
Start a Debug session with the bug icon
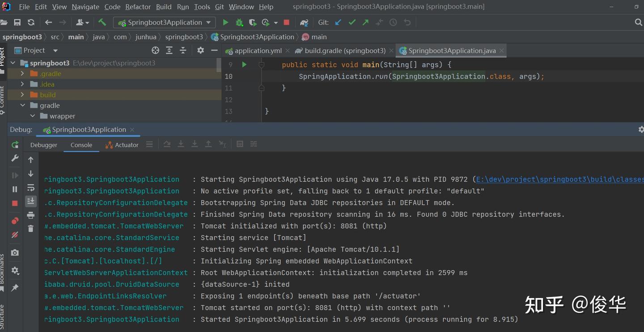[239, 22]
